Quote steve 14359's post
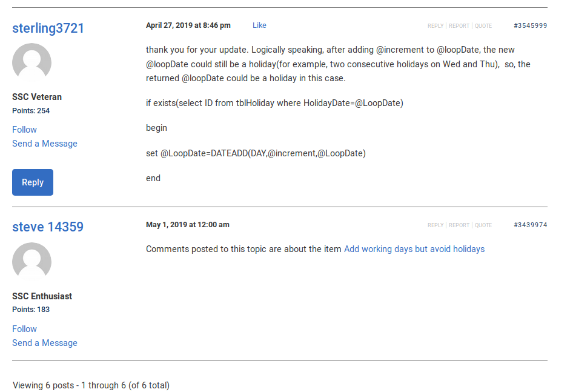Screen dimensions: 573x392 [x=483, y=225]
